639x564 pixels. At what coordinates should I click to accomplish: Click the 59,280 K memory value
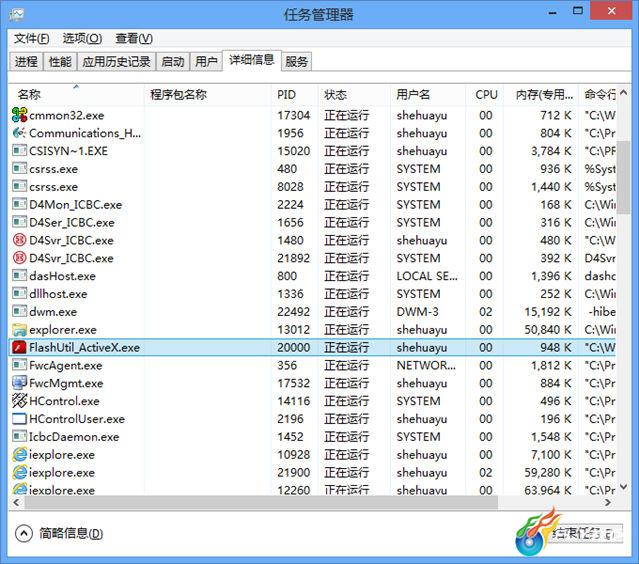[x=548, y=472]
